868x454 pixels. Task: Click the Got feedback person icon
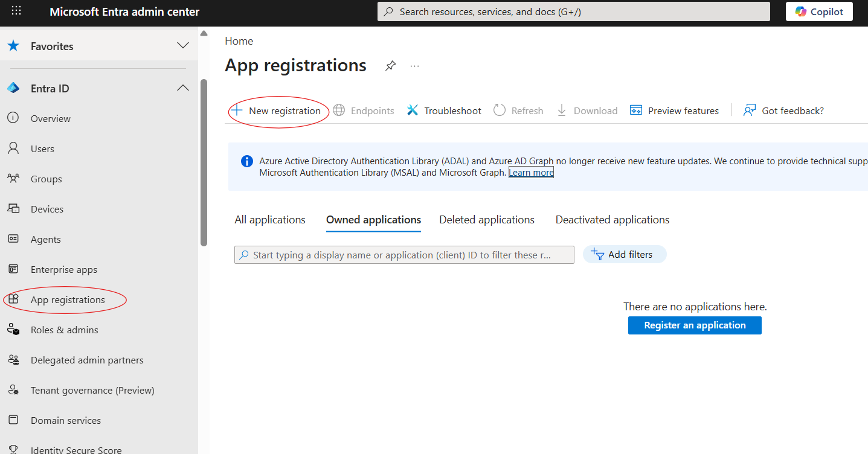[750, 110]
